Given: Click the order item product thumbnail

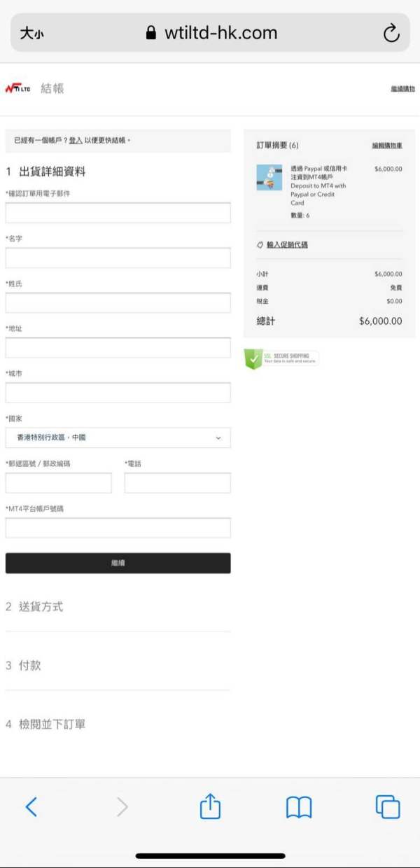Looking at the screenshot, I should pyautogui.click(x=269, y=177).
